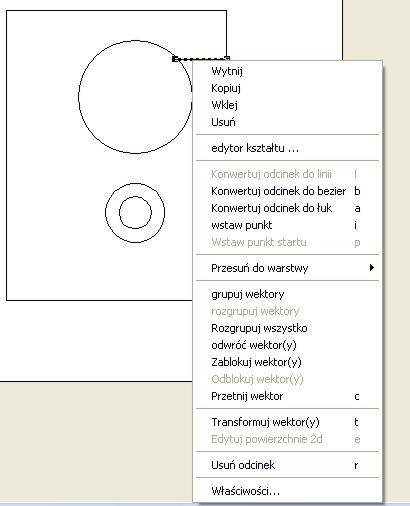This screenshot has width=410, height=506.
Task: Choose Usuń in the context menu
Action: pyautogui.click(x=287, y=122)
